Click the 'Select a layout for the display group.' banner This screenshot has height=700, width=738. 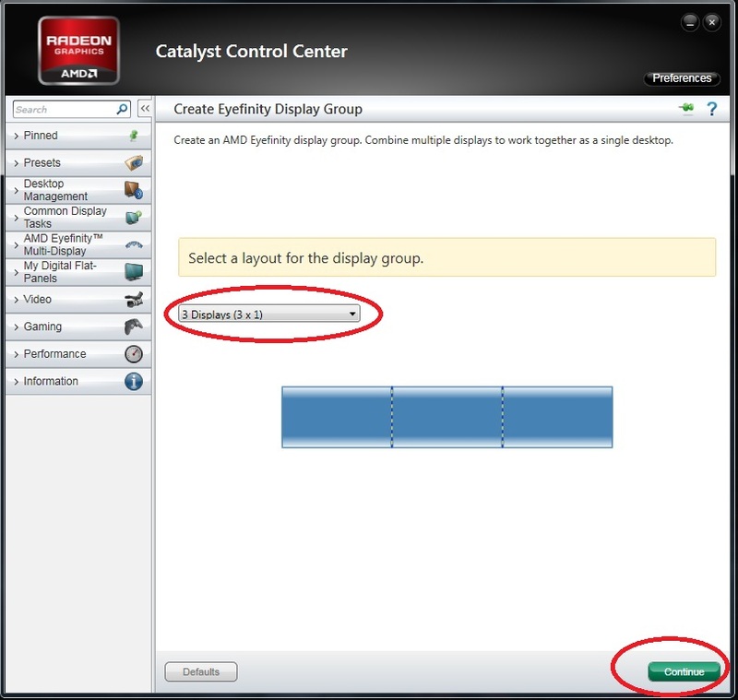(x=447, y=257)
